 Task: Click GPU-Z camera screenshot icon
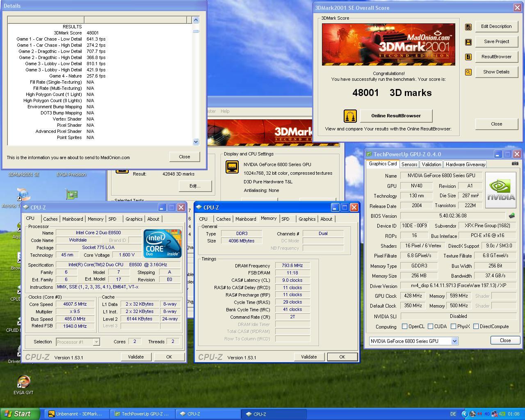click(x=515, y=163)
